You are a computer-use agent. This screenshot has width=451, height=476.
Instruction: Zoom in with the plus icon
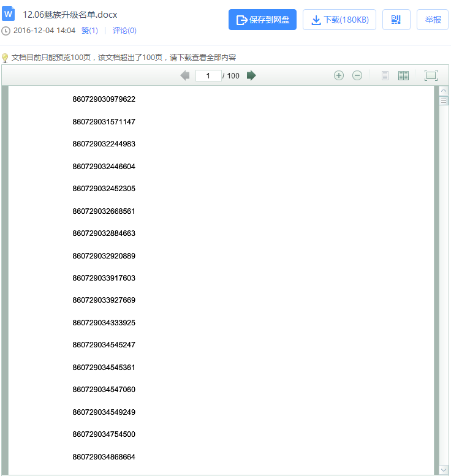pos(339,75)
